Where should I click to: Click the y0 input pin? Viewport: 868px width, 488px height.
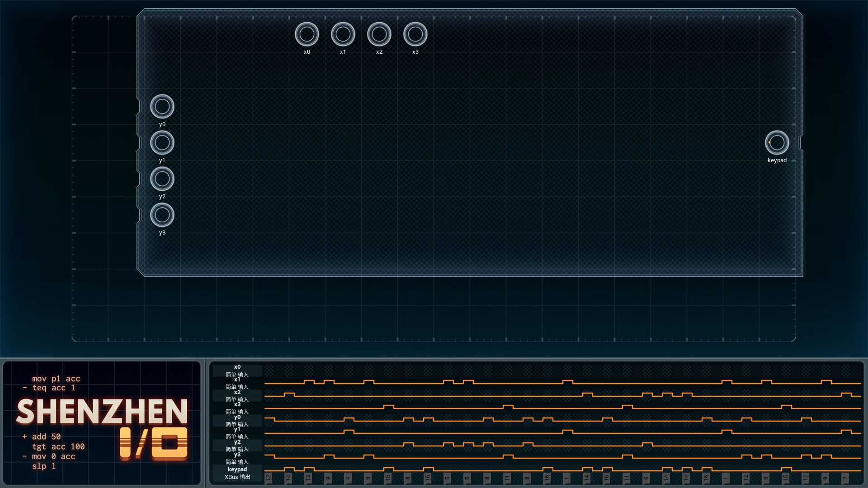[x=162, y=106]
